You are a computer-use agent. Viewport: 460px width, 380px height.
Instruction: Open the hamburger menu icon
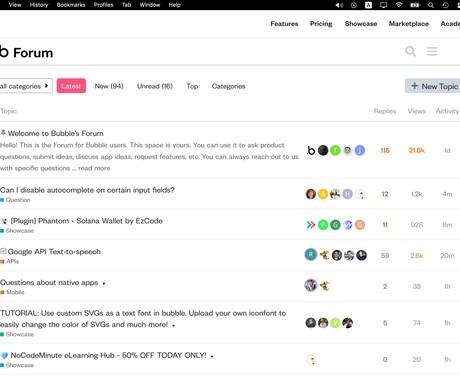point(432,51)
